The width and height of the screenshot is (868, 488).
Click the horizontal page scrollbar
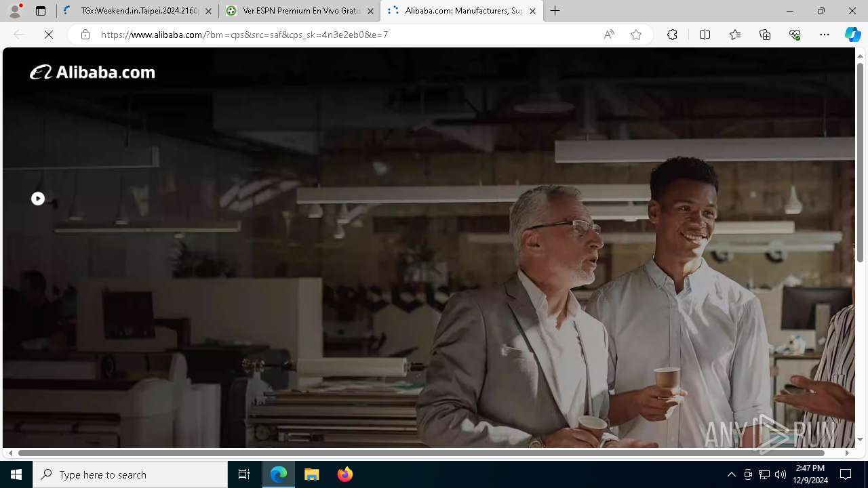(421, 453)
